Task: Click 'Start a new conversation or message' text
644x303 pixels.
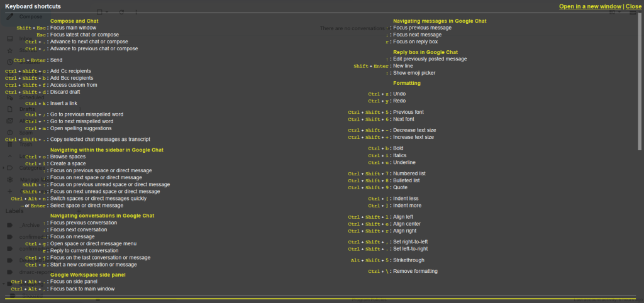Action: tap(94, 265)
